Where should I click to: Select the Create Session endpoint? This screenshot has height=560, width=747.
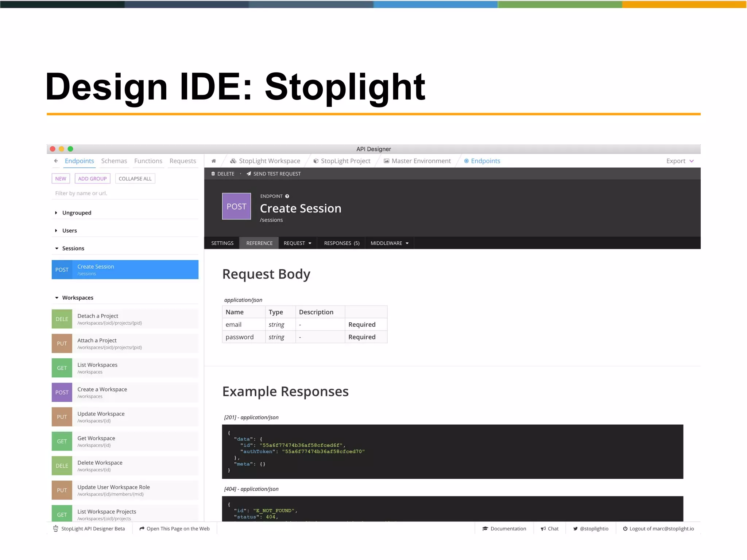(125, 269)
